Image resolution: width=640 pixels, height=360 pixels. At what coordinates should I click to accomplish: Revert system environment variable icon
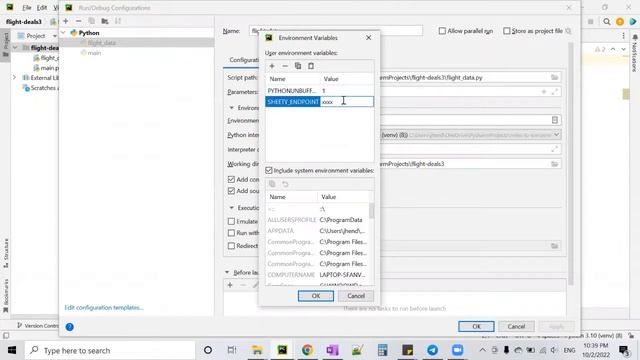coord(285,184)
